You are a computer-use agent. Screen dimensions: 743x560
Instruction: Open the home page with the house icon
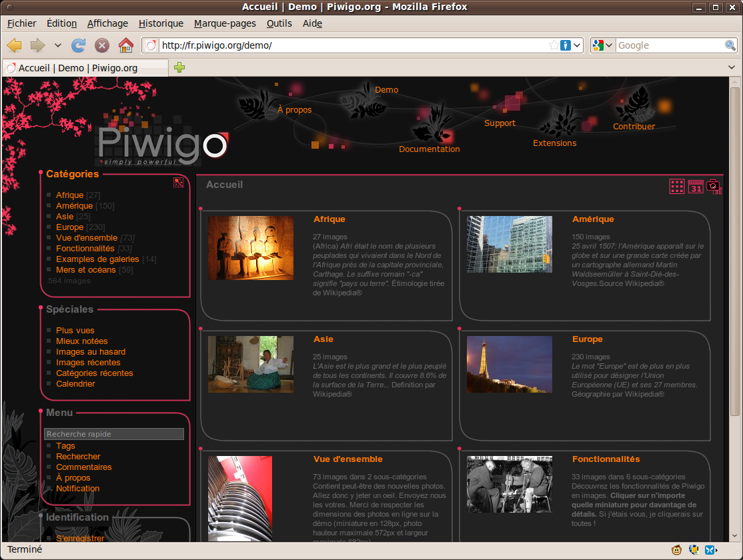[x=125, y=45]
